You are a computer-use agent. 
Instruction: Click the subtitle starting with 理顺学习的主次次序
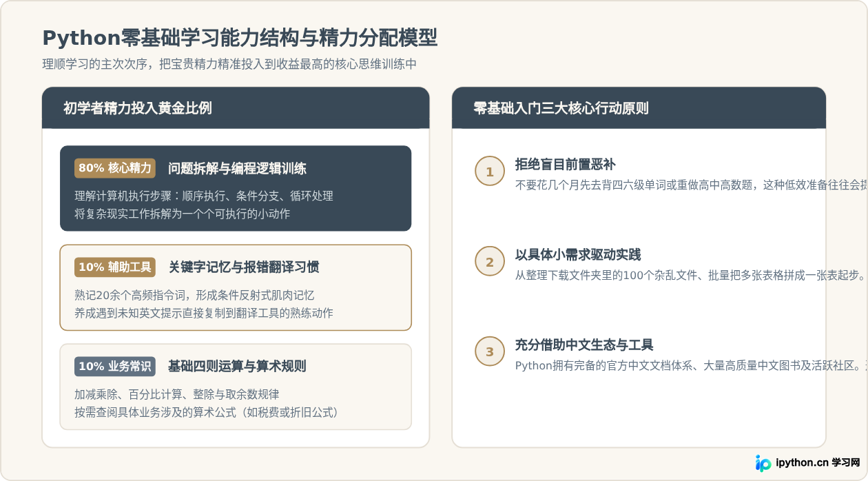point(229,64)
